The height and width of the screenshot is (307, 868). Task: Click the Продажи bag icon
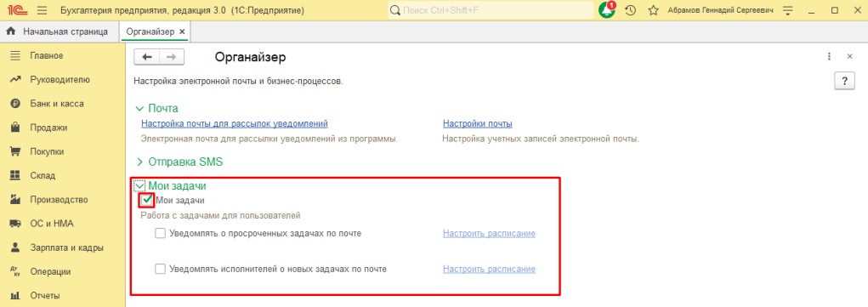pyautogui.click(x=15, y=128)
